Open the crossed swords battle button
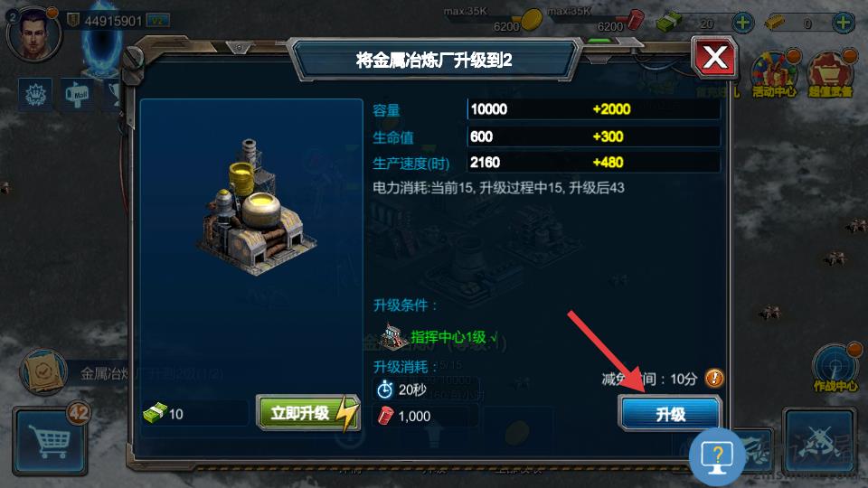Viewport: 868px width, 488px height. (x=819, y=442)
